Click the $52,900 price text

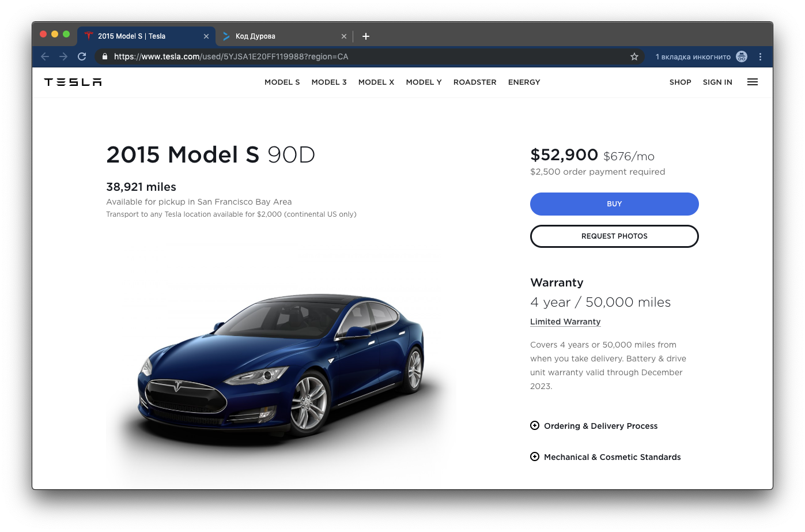coord(564,154)
